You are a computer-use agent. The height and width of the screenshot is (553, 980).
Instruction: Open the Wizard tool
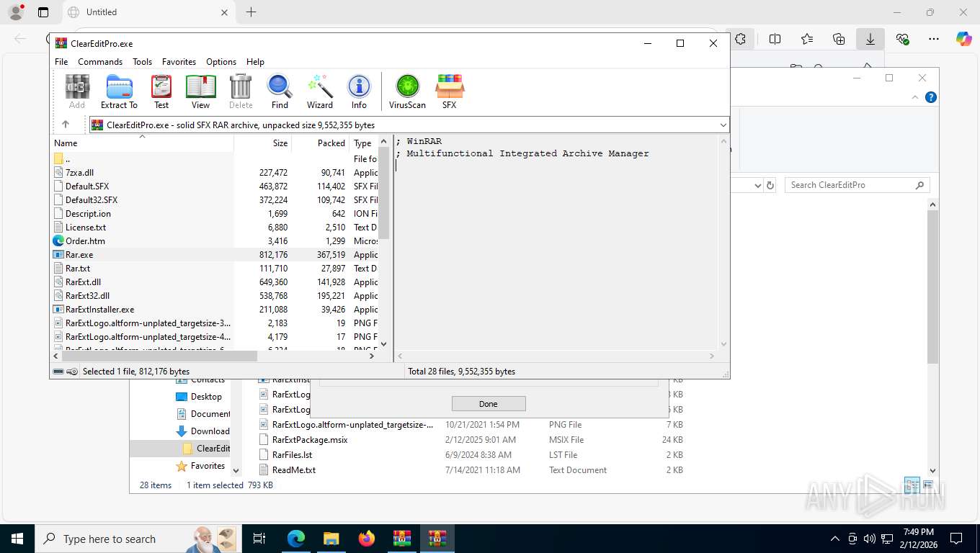click(320, 91)
